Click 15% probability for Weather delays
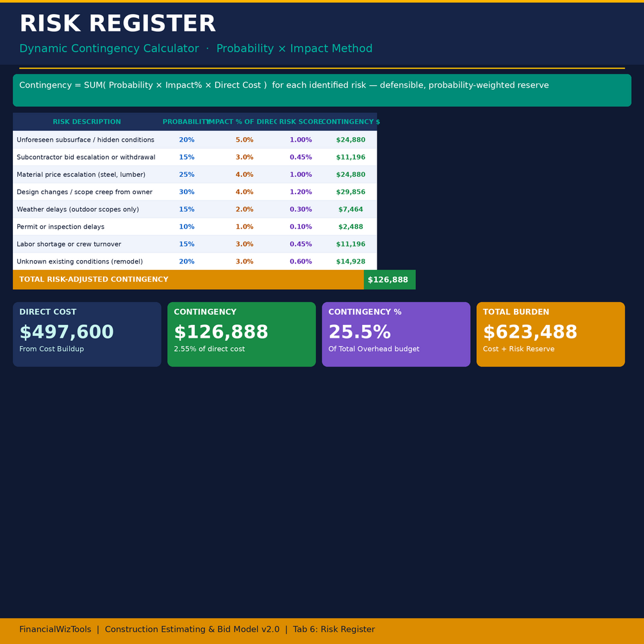Image resolution: width=644 pixels, height=644 pixels. tap(186, 210)
